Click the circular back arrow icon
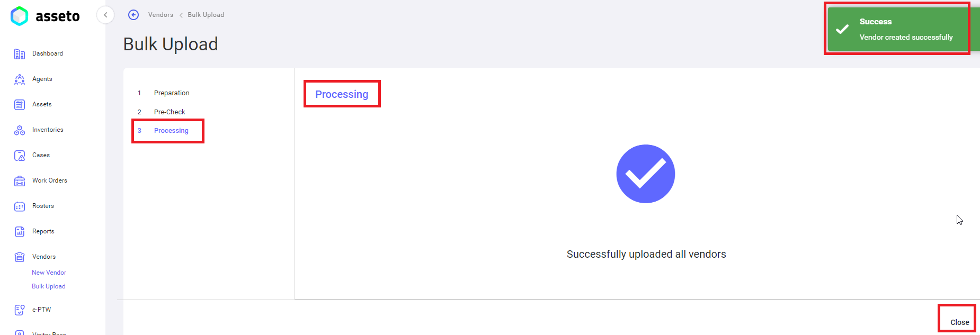 [x=133, y=15]
